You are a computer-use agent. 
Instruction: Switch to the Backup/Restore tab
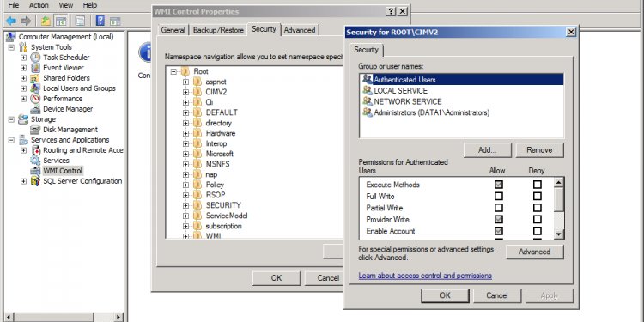tap(218, 30)
